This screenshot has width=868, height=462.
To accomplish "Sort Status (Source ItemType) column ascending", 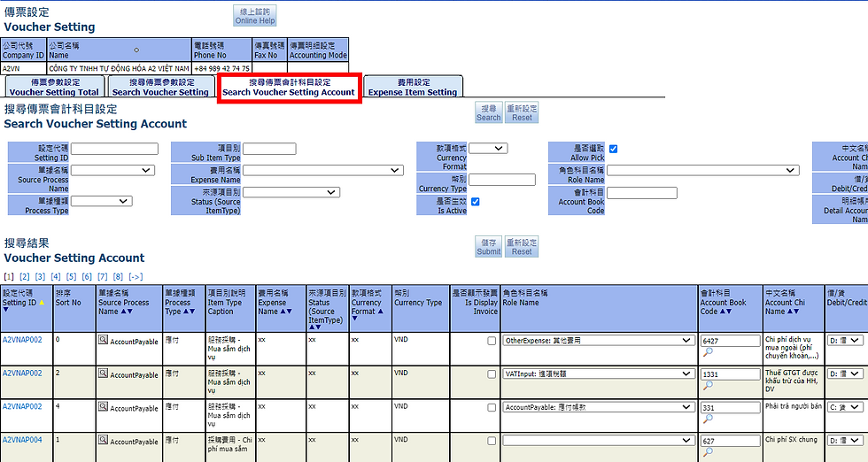I will 312,327.
